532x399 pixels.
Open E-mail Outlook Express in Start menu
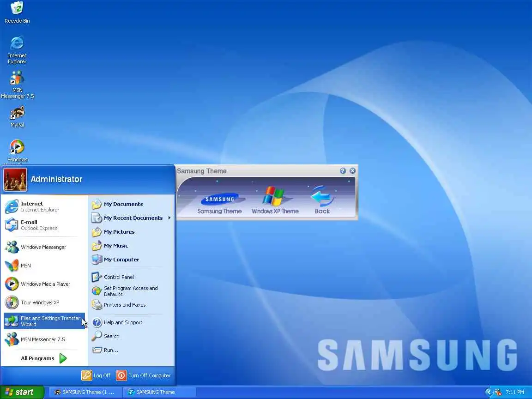pos(44,225)
